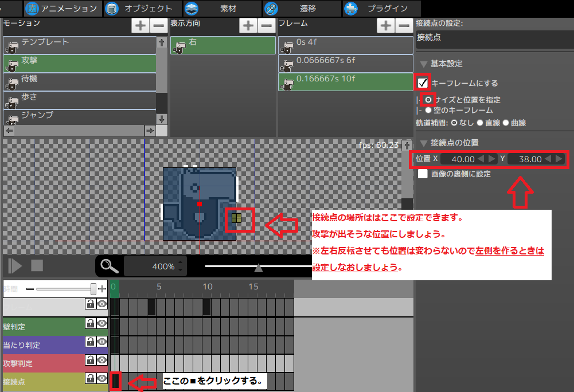
Task: Click the thumbnail icon of the 0s 4f frame
Action: click(x=286, y=46)
